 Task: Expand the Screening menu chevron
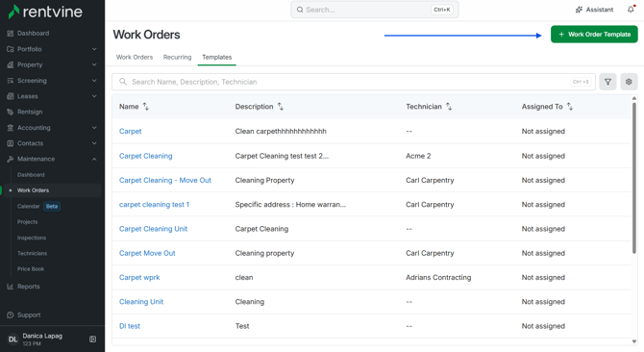[94, 81]
